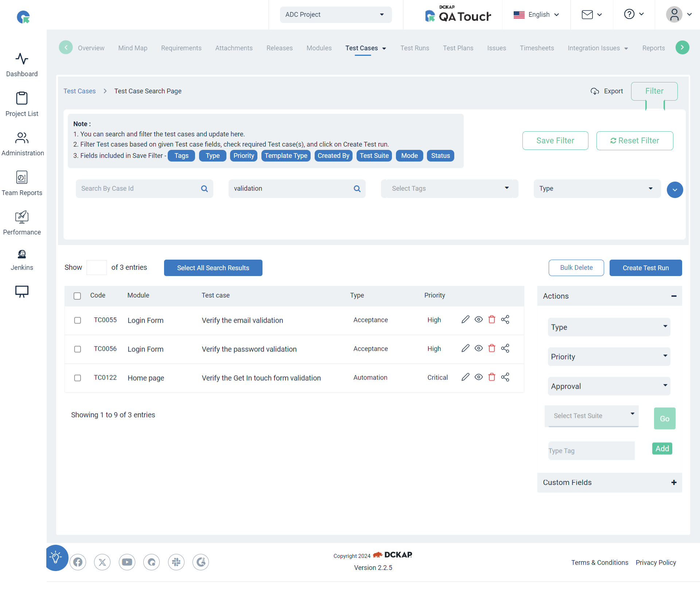
Task: Share test case TC0122
Action: 505,377
